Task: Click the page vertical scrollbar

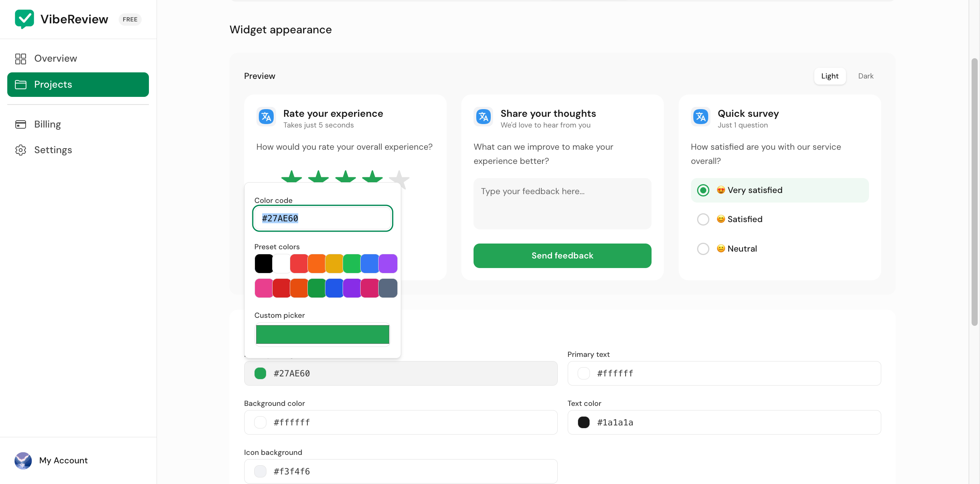Action: point(975,191)
